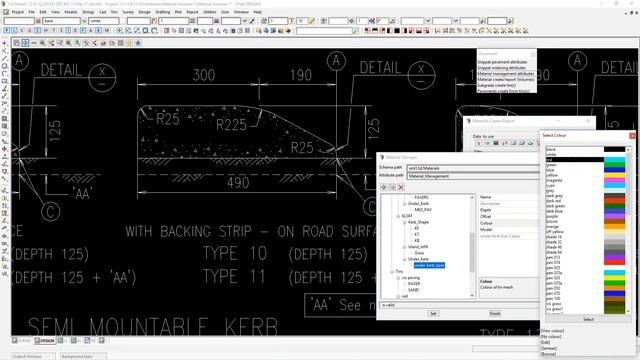The width and height of the screenshot is (640, 360).
Task: Click the black swatch beside the black row
Action: (x=614, y=149)
